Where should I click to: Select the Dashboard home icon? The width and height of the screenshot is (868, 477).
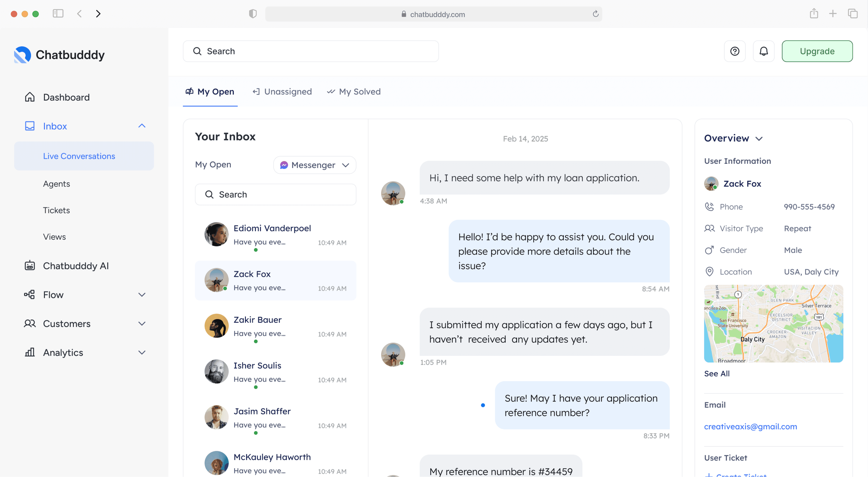coord(30,97)
